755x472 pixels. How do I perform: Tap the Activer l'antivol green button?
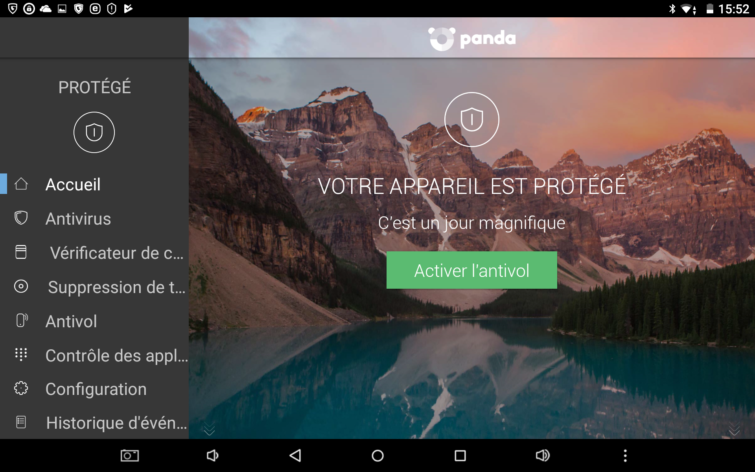(471, 270)
